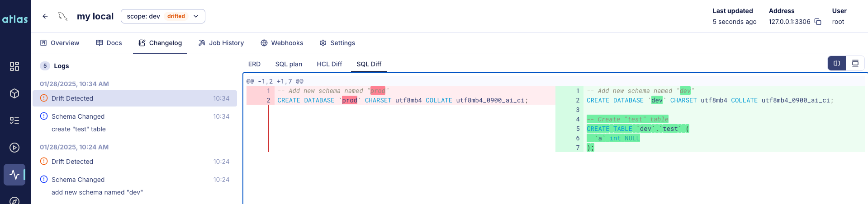Screen dimensions: 868x204
Task: Open the checklist sidebar icon
Action: [x=14, y=121]
